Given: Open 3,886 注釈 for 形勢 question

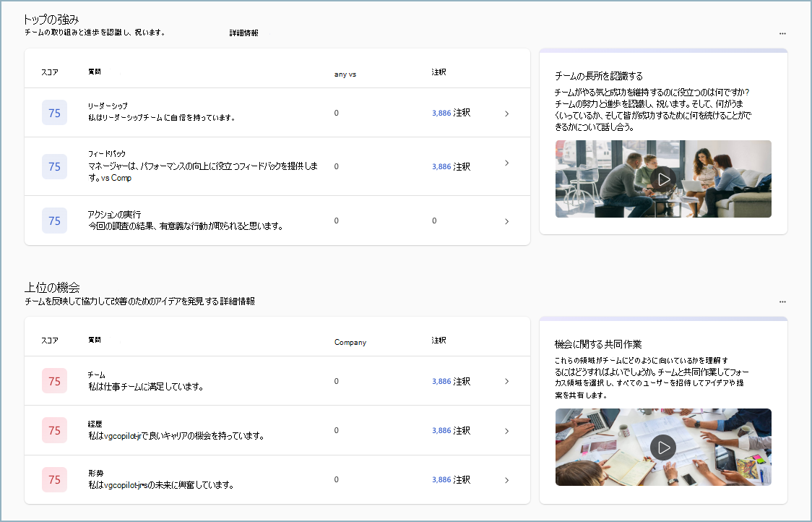Looking at the screenshot, I should point(450,479).
